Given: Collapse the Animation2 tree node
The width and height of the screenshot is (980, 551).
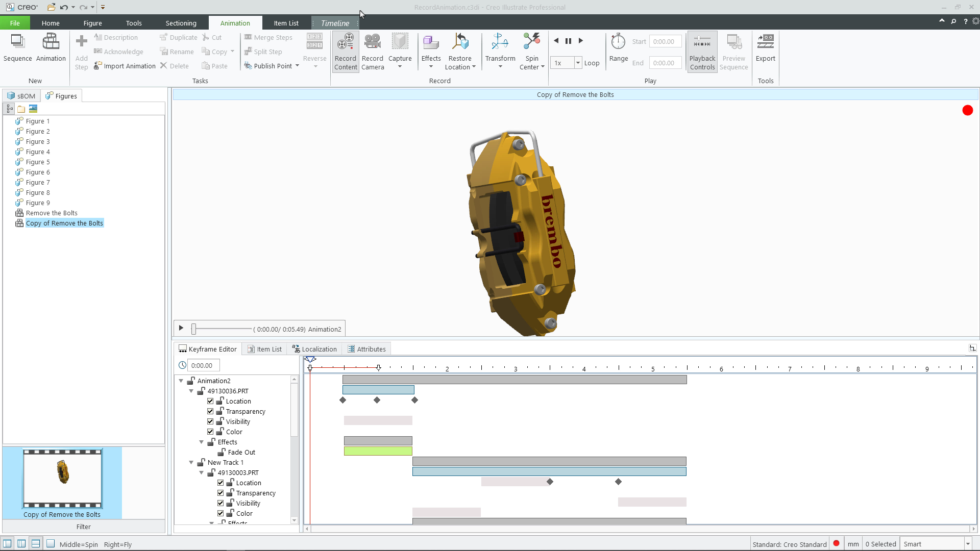Looking at the screenshot, I should tap(181, 381).
